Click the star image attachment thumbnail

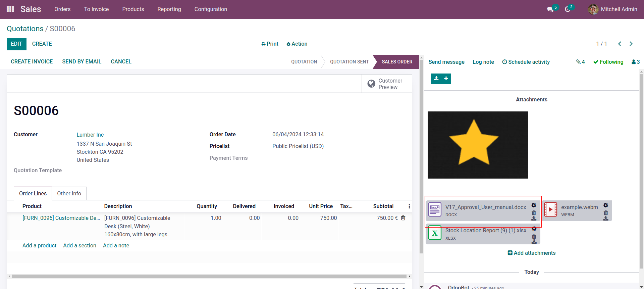pos(478,145)
